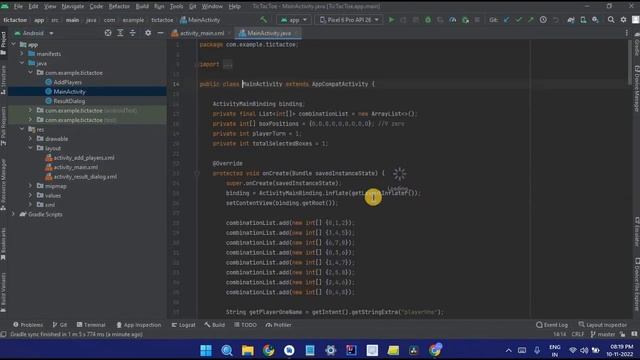Screen dimensions: 640x360
Task: Open the Android project view dropdown
Action: tap(33, 33)
